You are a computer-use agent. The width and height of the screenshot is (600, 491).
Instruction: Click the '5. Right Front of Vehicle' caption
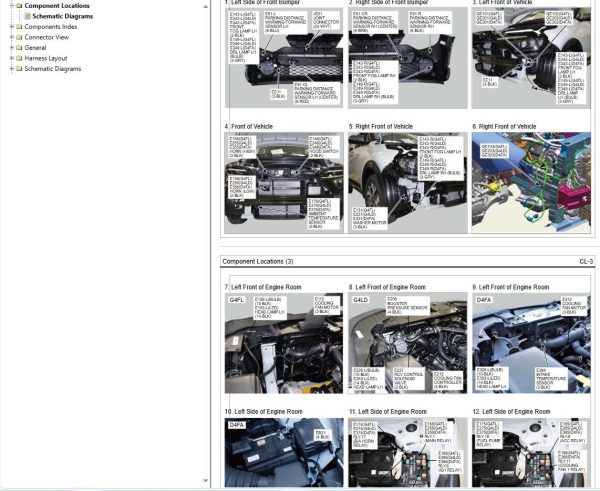tap(381, 127)
